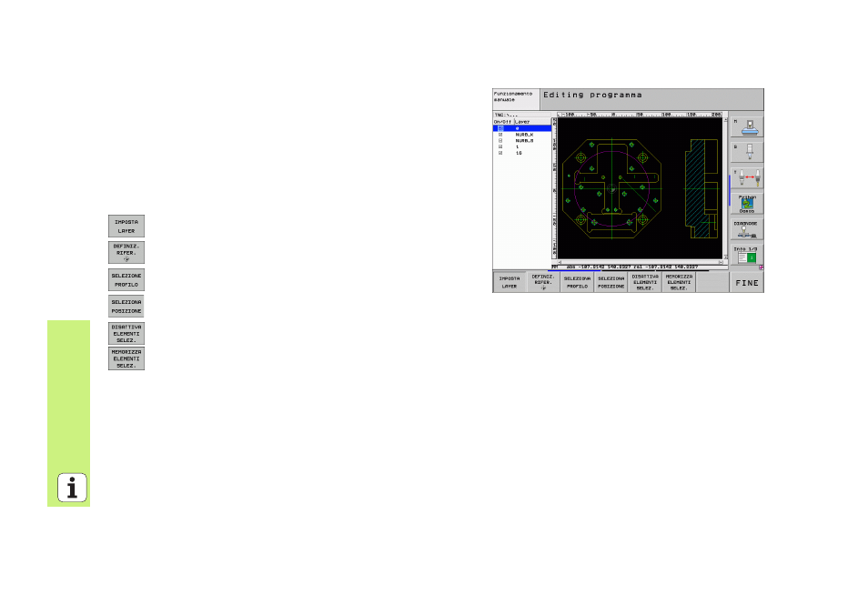Screen dimensions: 868x615
Task: Click MEMORIZZA ELEMENTI SELEZ. softkey in bottom row
Action: click(679, 282)
